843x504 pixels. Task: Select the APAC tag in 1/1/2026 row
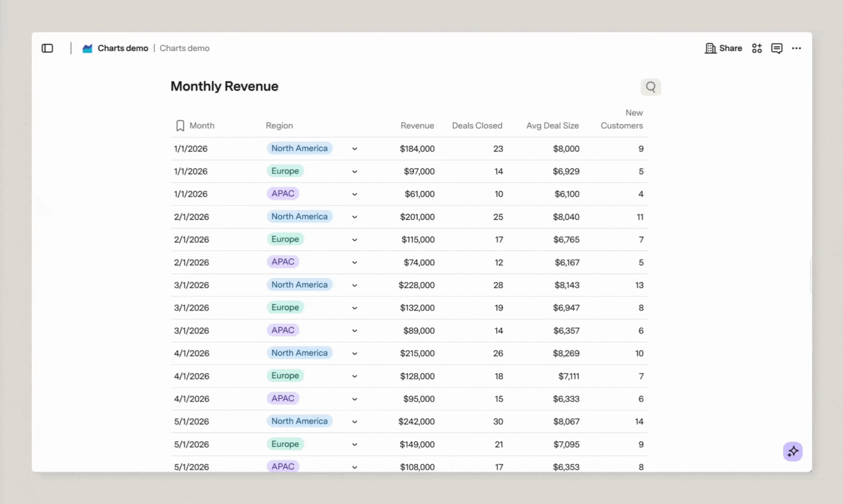pyautogui.click(x=283, y=194)
